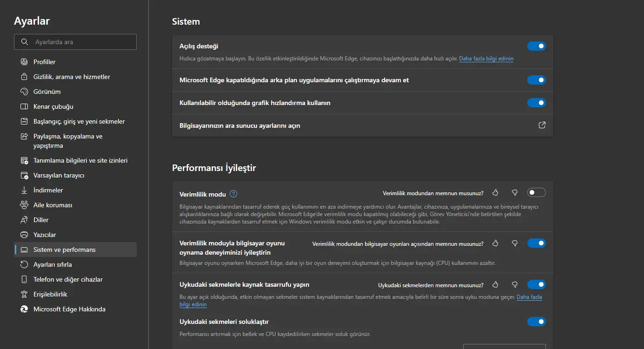The width and height of the screenshot is (644, 349).
Task: Click the İndirmeler download arrow icon
Action: coord(25,190)
